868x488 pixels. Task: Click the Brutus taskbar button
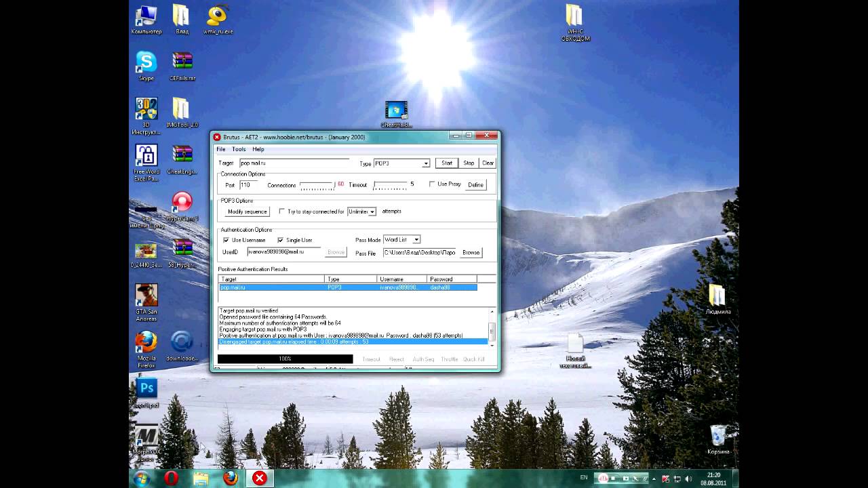point(259,479)
